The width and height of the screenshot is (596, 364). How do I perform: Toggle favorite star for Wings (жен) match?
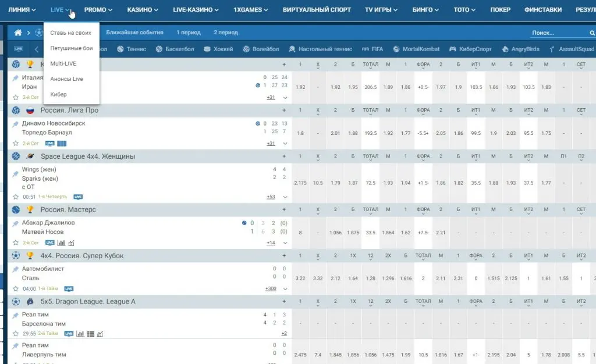pos(16,197)
